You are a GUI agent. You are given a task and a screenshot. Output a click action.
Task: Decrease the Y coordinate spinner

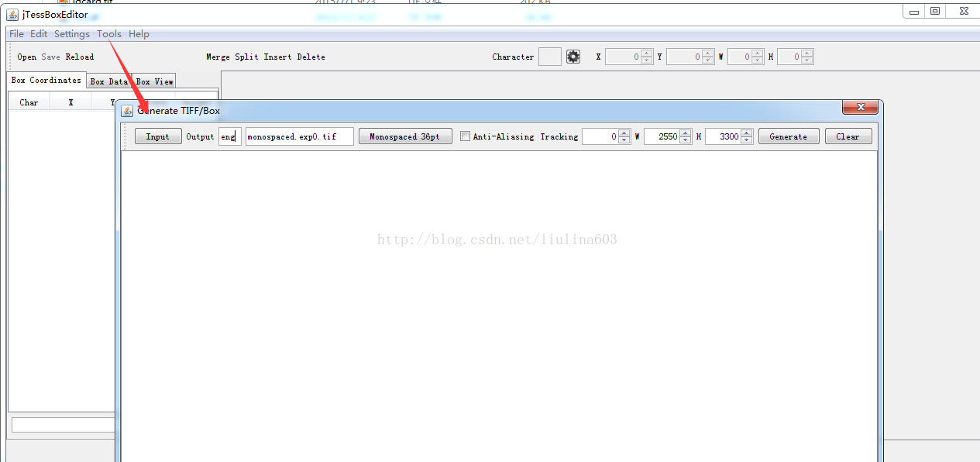coord(708,60)
